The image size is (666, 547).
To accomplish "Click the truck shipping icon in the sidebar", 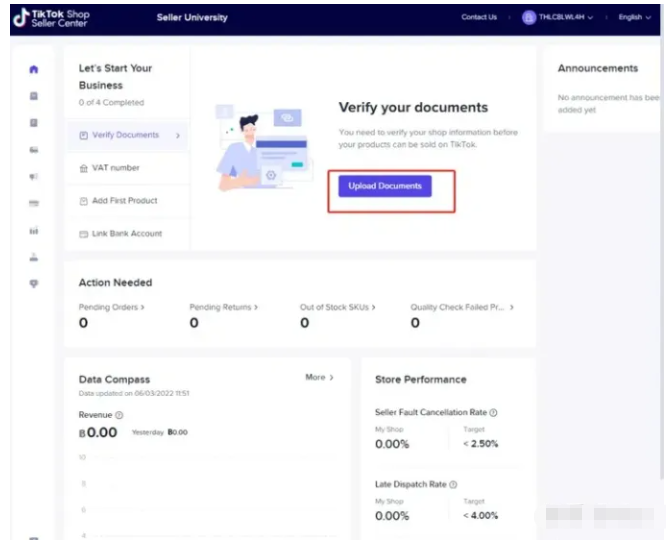I will [x=34, y=150].
